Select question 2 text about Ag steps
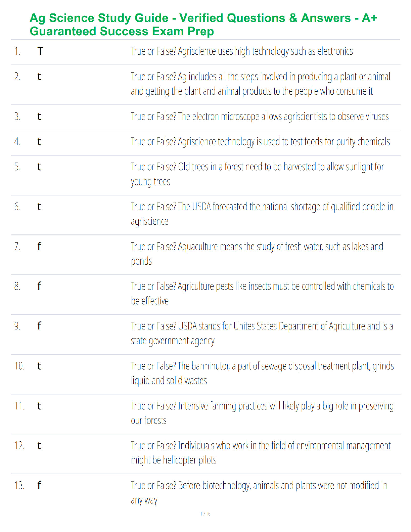The image size is (411, 532). (261, 84)
